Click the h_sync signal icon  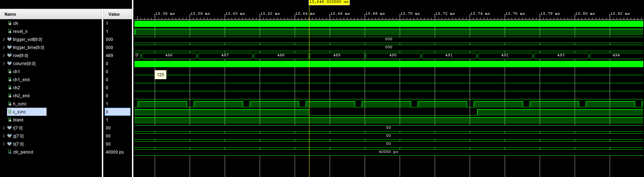point(9,104)
